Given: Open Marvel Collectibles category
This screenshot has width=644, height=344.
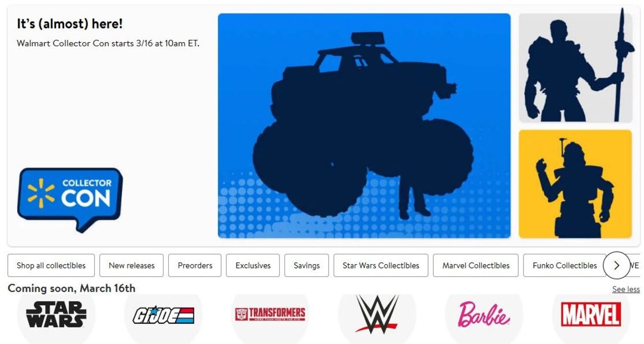Looking at the screenshot, I should pos(476,265).
